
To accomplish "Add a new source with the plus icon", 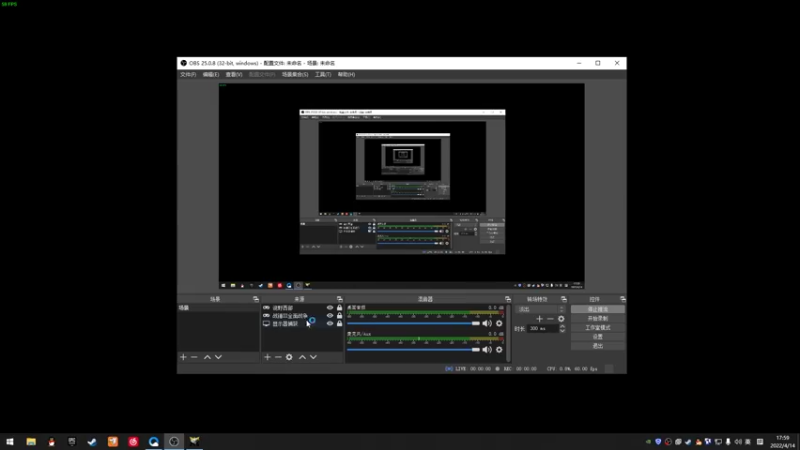I will point(267,357).
